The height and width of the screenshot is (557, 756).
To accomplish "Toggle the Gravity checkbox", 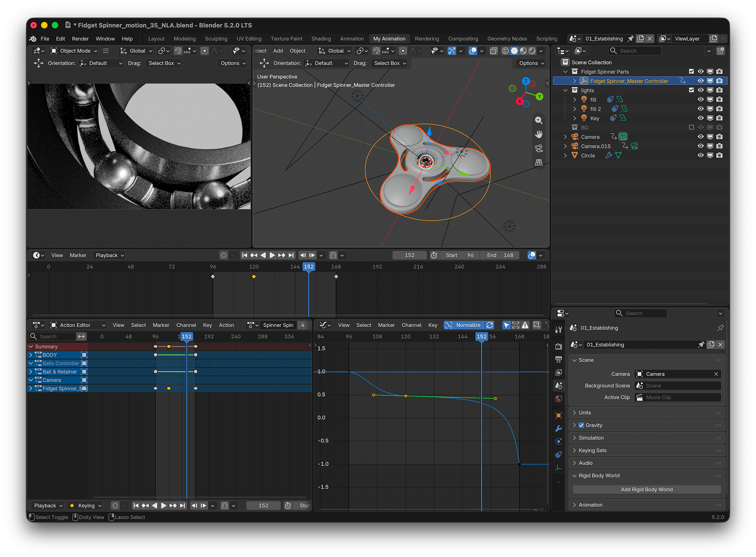I will [581, 425].
